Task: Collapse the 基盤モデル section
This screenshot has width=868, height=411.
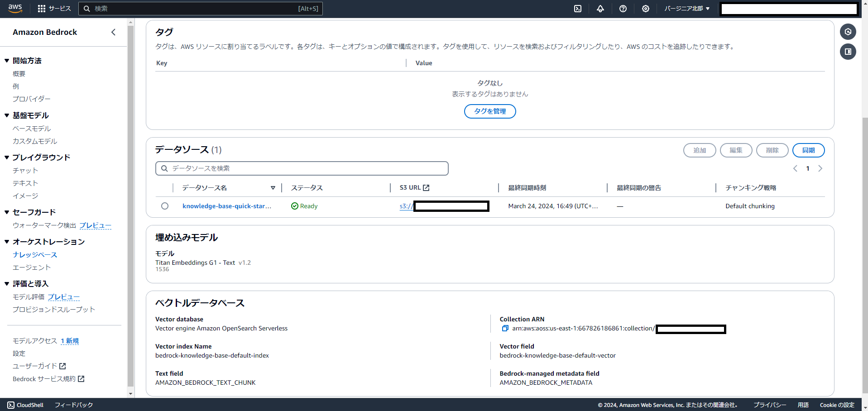Action: 7,115
